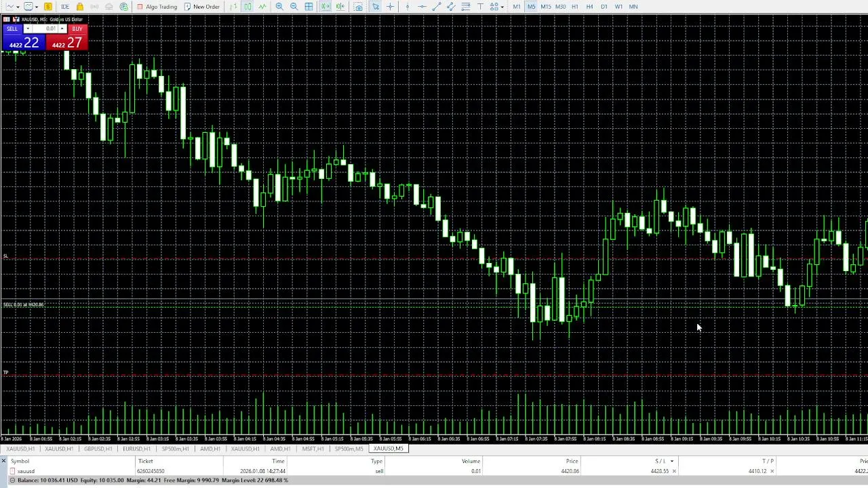Remove stop loss 4428.55 with X
Viewport: 868px width, 488px height.
(674, 471)
